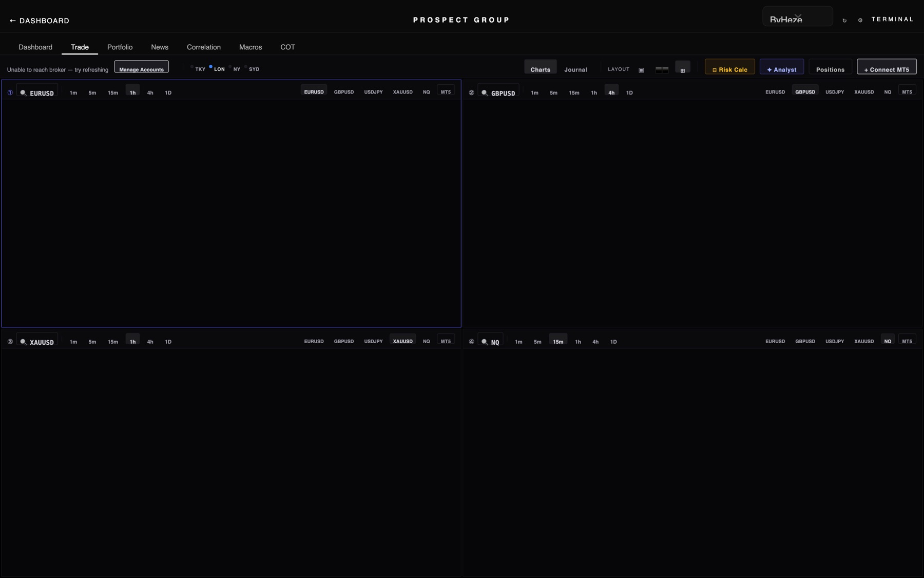Switch to the Journal view
The width and height of the screenshot is (924, 578).
click(575, 69)
